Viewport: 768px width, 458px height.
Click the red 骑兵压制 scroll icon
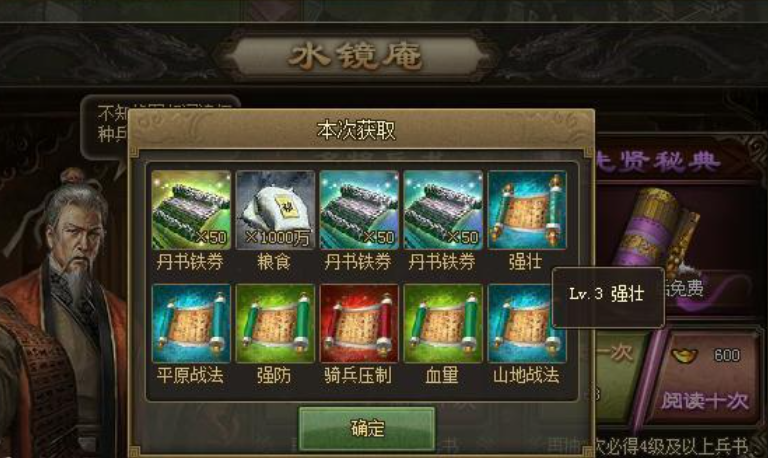pyautogui.click(x=359, y=323)
